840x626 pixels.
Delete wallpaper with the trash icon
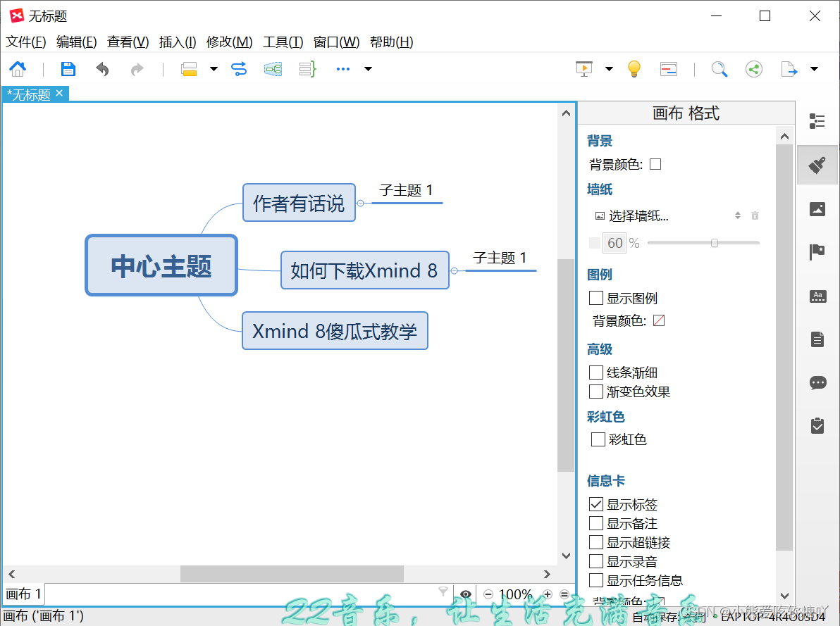point(755,215)
